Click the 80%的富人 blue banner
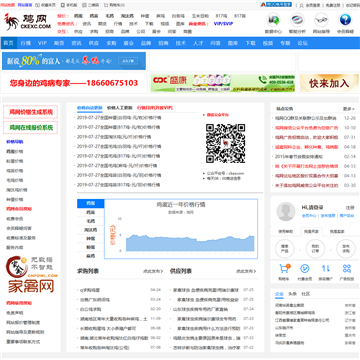 [x=74, y=61]
